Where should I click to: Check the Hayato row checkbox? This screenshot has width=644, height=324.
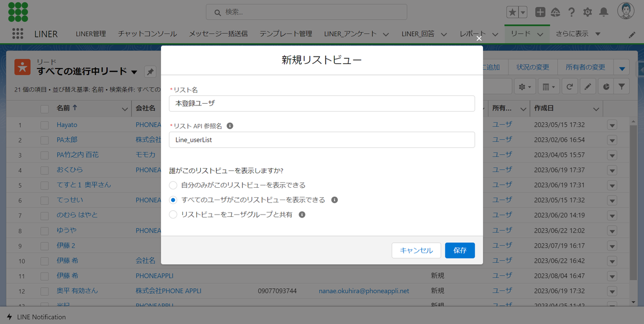pyautogui.click(x=44, y=125)
